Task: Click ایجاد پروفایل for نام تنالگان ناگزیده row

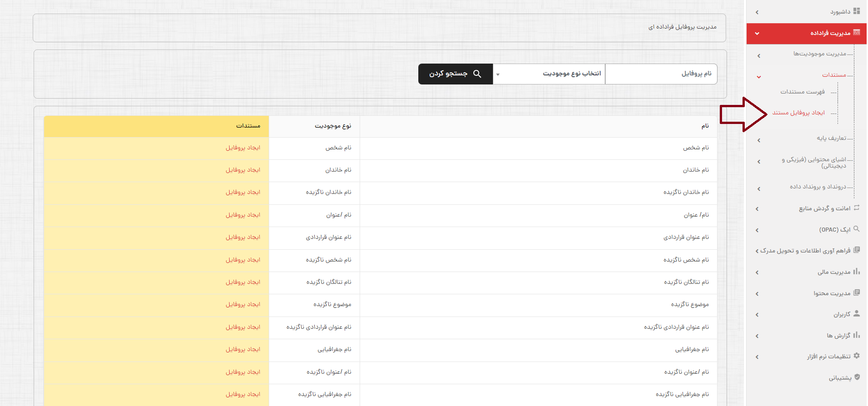Action: point(243,282)
